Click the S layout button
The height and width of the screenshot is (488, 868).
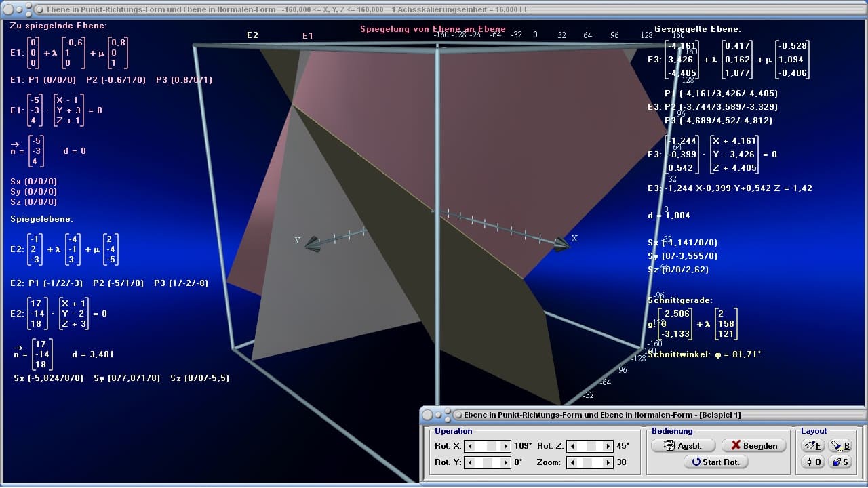click(x=840, y=462)
